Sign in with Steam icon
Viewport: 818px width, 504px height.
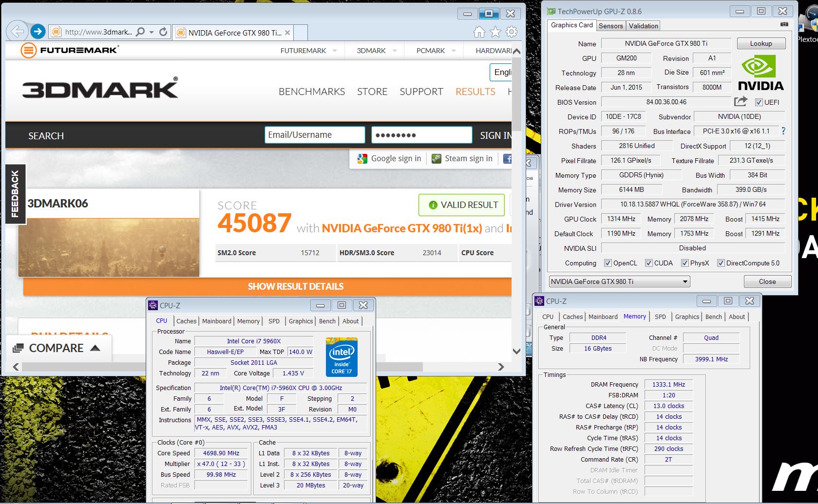pyautogui.click(x=437, y=159)
